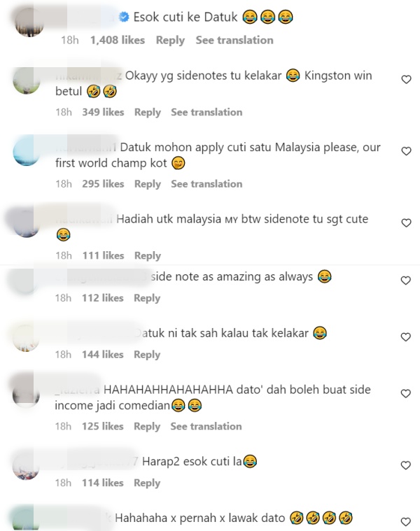Like the 'side note as amazing' comment
This screenshot has width=420, height=531.
click(x=406, y=281)
